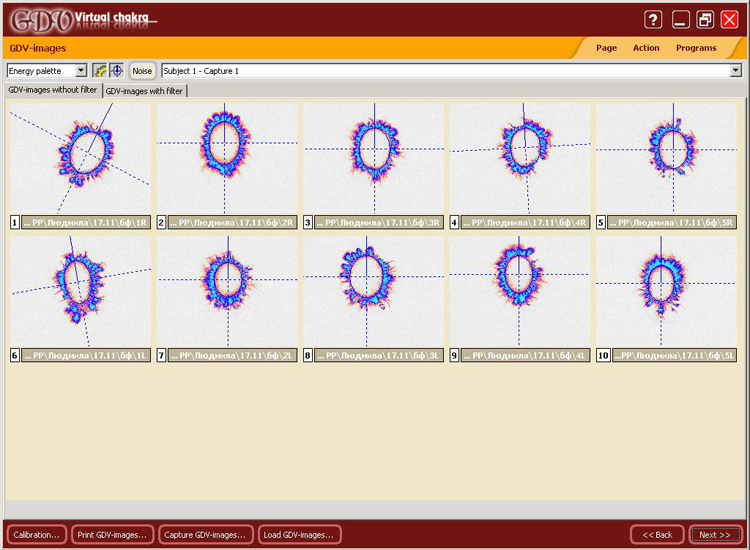Minimize the Virtual chakra window
The width and height of the screenshot is (750, 550).
(681, 20)
